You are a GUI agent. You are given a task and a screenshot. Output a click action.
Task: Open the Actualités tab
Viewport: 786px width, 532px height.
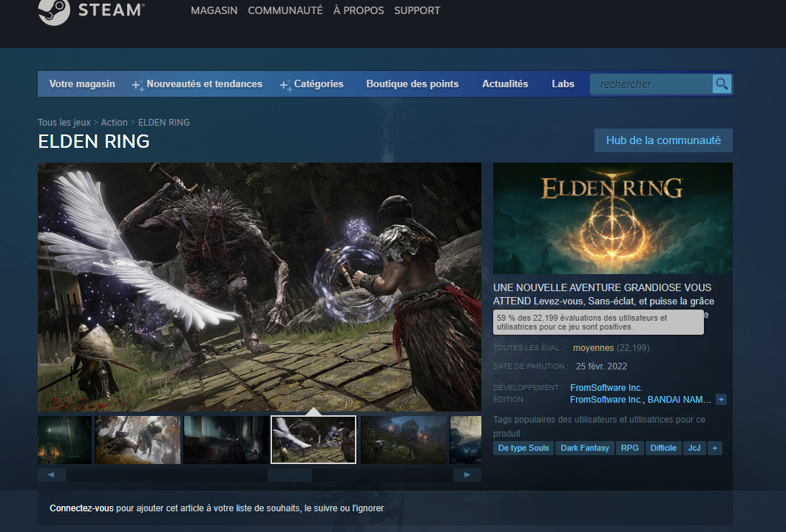pyautogui.click(x=505, y=84)
